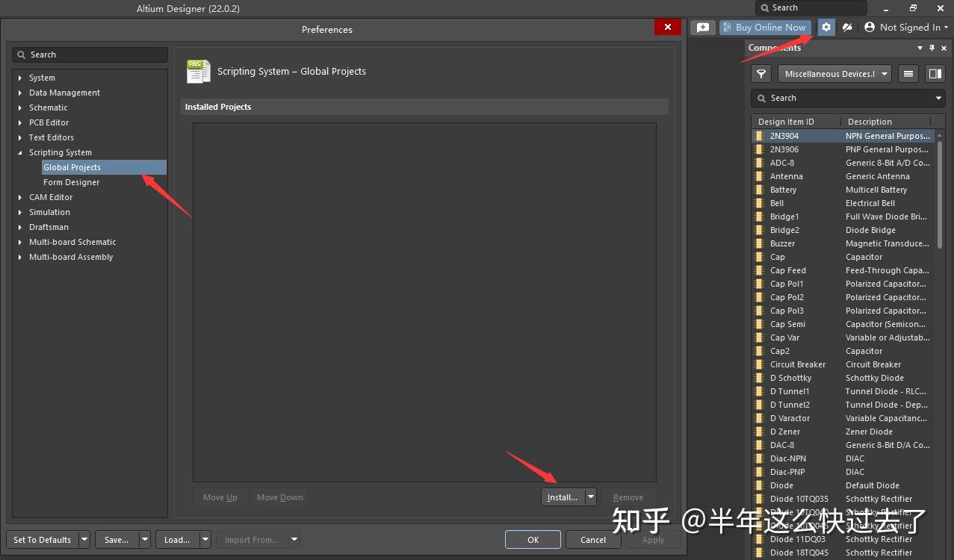954x560 pixels.
Task: Open the Miscellaneous Devices library dropdown
Action: pyautogui.click(x=834, y=74)
